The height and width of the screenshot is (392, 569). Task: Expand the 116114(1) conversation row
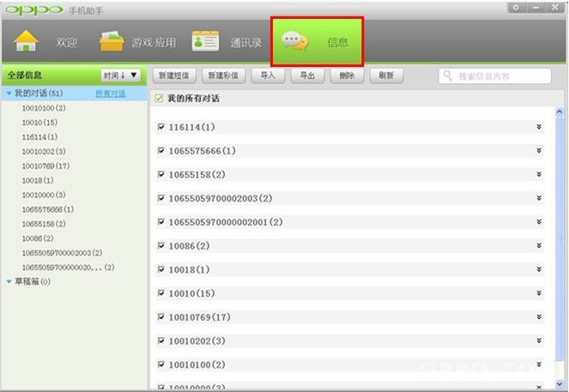[x=539, y=127]
